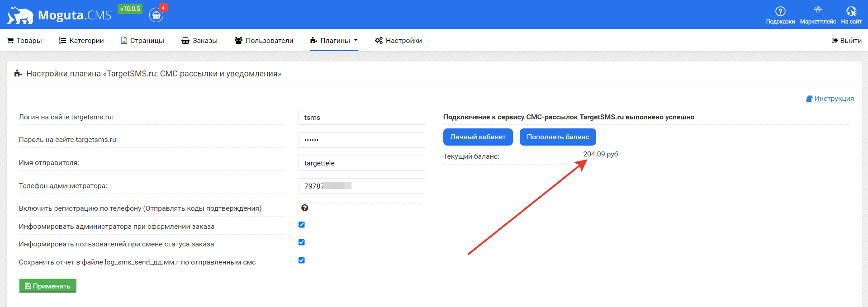This screenshot has width=868, height=307.
Task: Click the phone registration help question icon
Action: 305,208
